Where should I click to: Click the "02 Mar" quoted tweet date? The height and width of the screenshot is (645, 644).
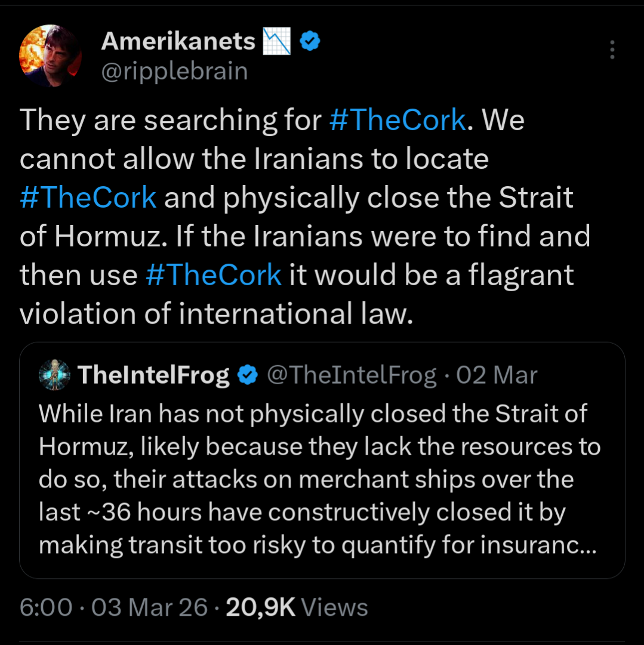click(x=497, y=375)
